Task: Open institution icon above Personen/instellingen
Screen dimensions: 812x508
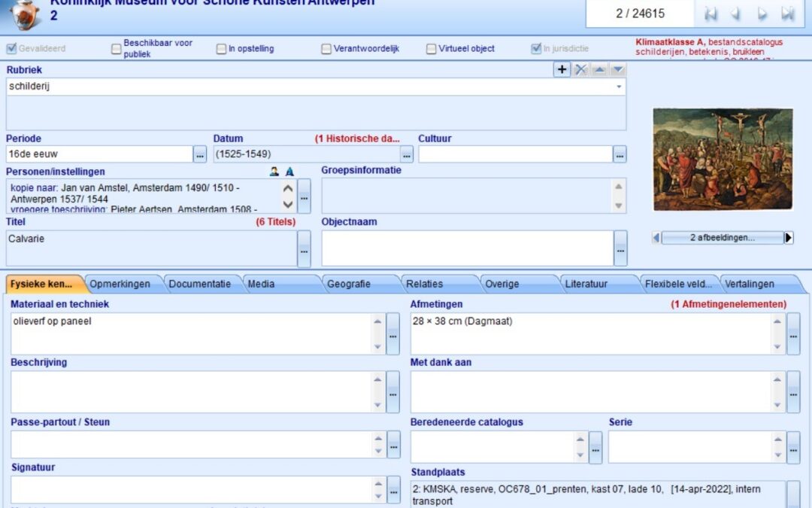Action: tap(289, 172)
